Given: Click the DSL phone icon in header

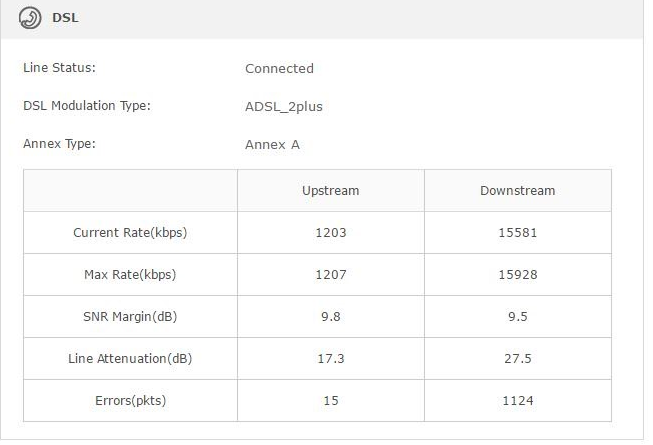Looking at the screenshot, I should 31,17.
